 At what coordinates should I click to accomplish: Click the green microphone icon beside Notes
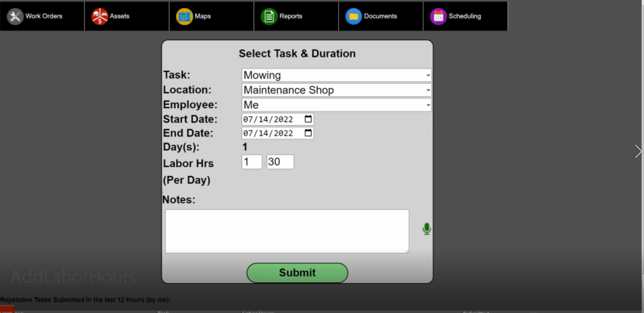[x=426, y=229]
